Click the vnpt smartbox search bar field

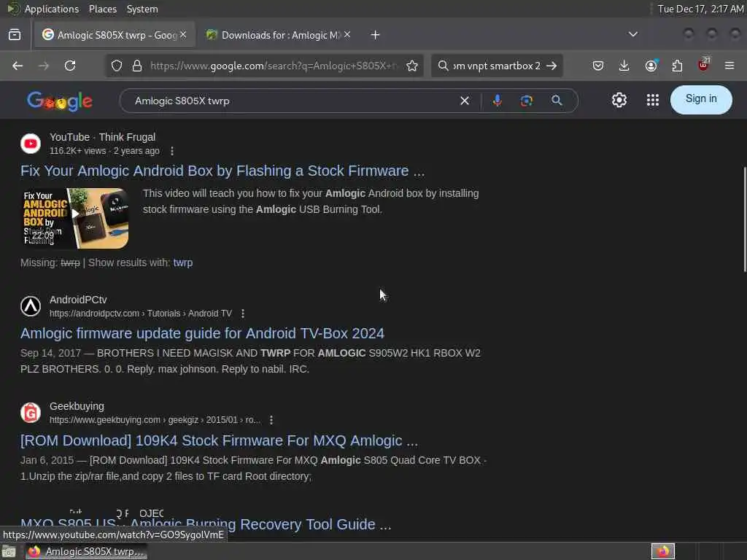(495, 66)
